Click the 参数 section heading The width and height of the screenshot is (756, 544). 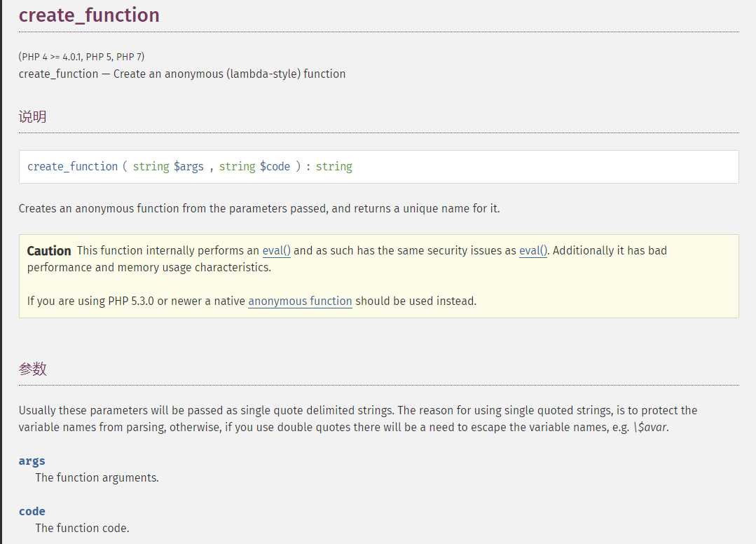32,369
